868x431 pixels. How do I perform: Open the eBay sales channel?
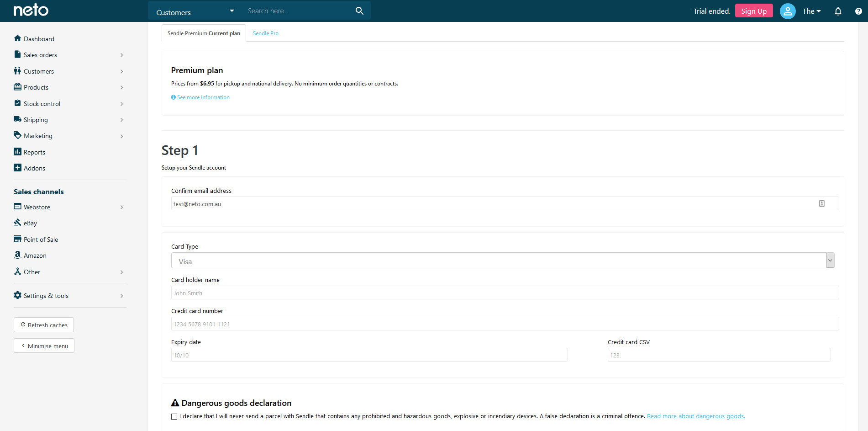[30, 223]
